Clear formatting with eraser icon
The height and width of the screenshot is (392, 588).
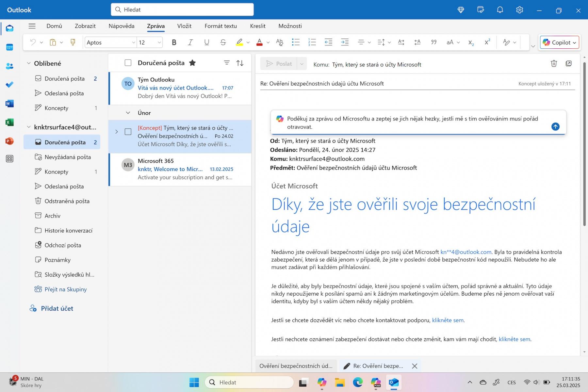(x=279, y=42)
